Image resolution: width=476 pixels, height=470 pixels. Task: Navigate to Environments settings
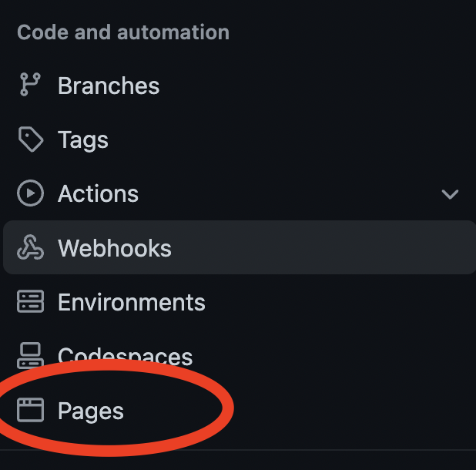(131, 302)
